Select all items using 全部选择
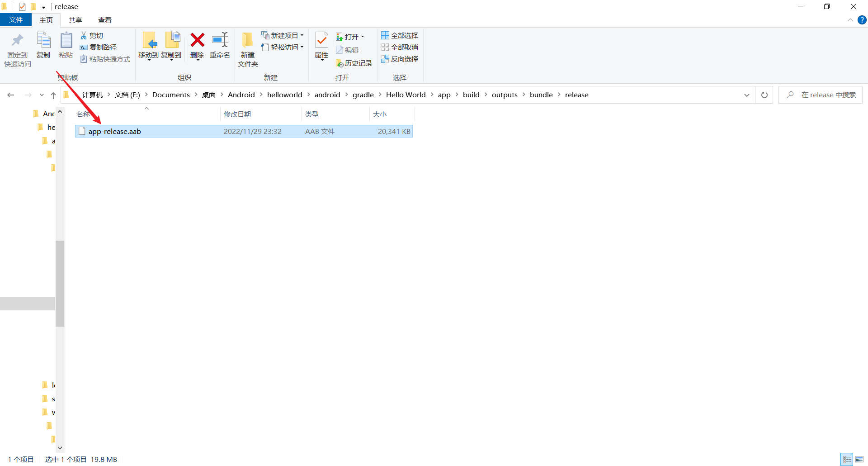868x466 pixels. pyautogui.click(x=400, y=35)
